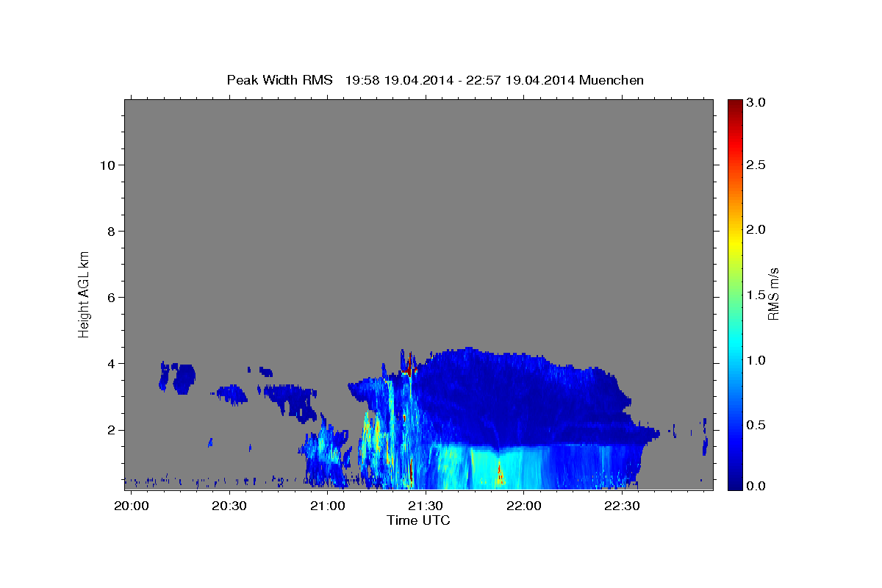Click the 'Muenchen' location in title

pos(612,80)
